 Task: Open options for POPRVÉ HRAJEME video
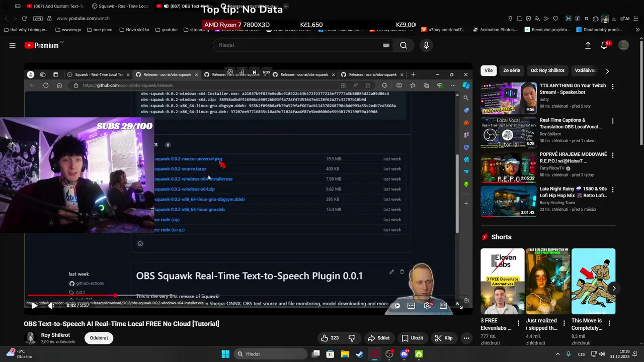pos(613,155)
